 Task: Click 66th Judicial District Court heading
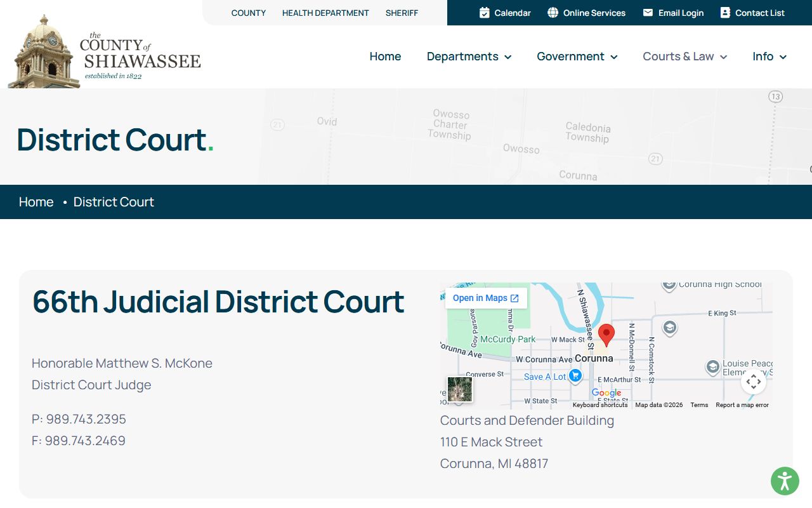tap(218, 301)
